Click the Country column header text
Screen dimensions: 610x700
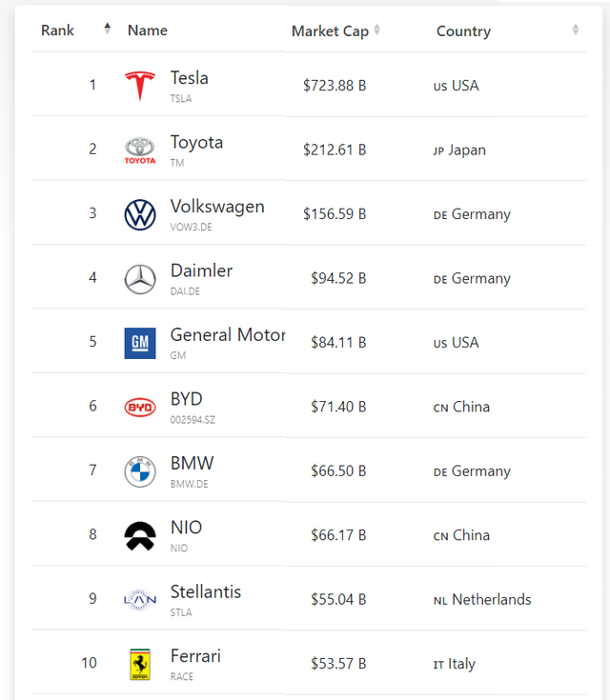point(463,31)
